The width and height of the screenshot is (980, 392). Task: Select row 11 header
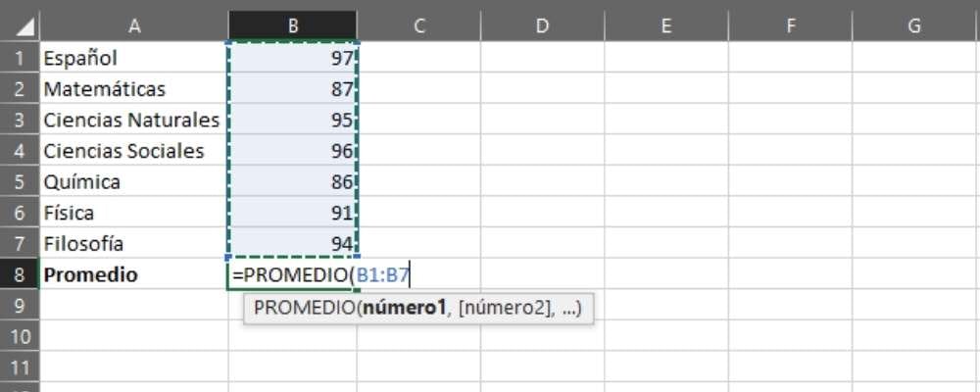(19, 367)
